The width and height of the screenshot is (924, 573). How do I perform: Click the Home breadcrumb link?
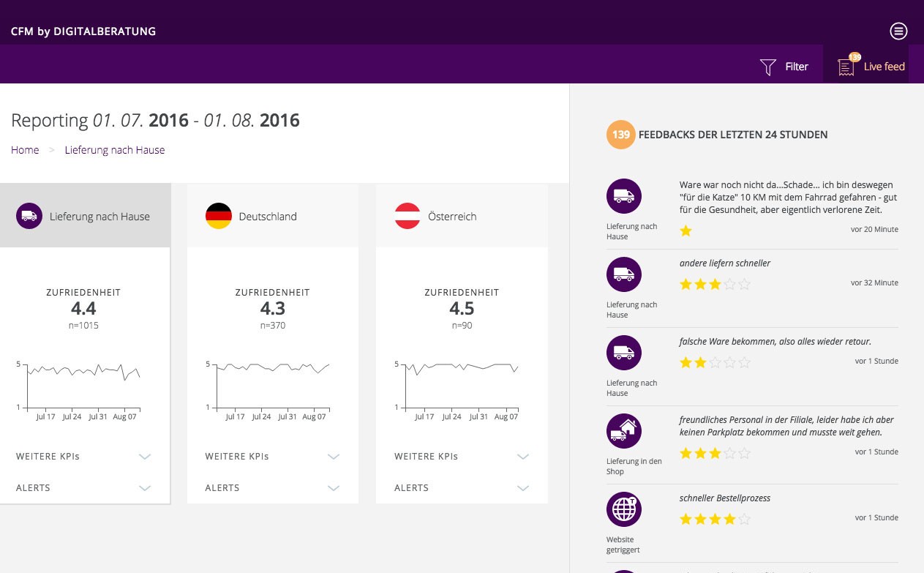tap(25, 149)
